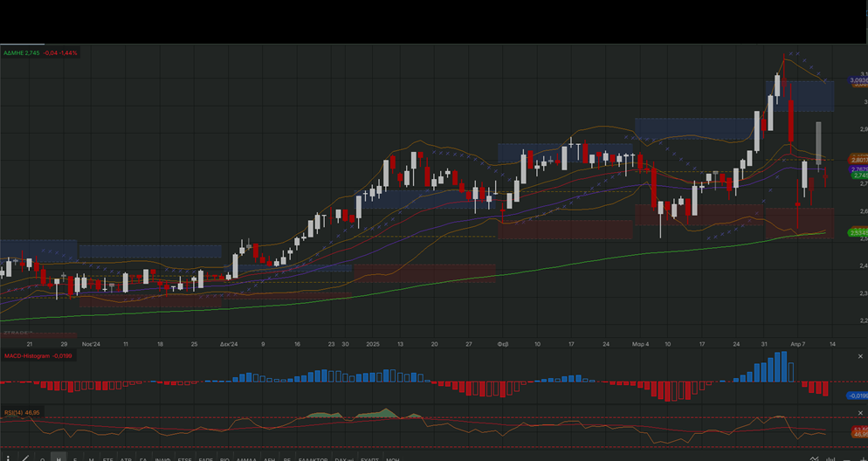Screen dimensions: 868x461
Task: Click the chart-type line icon at bottom right
Action: pyautogui.click(x=815, y=458)
